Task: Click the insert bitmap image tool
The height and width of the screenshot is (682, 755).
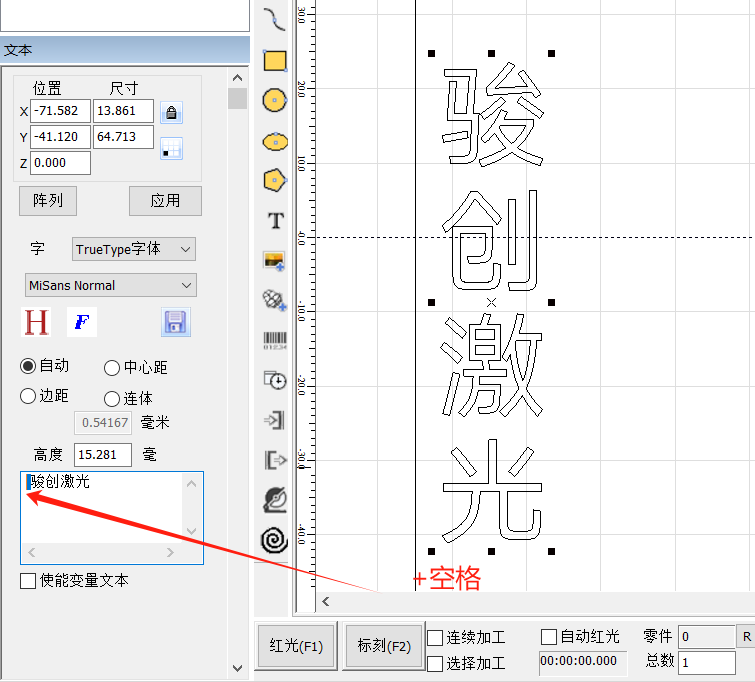Action: pyautogui.click(x=274, y=261)
